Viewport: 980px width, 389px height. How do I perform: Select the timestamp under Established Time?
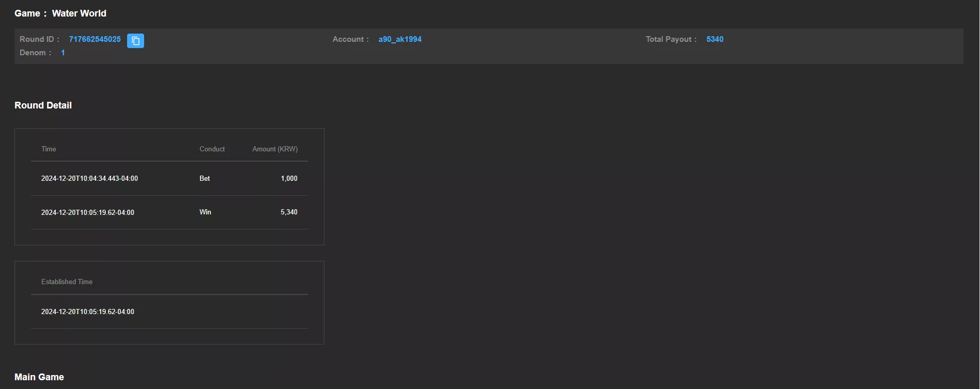(x=88, y=312)
